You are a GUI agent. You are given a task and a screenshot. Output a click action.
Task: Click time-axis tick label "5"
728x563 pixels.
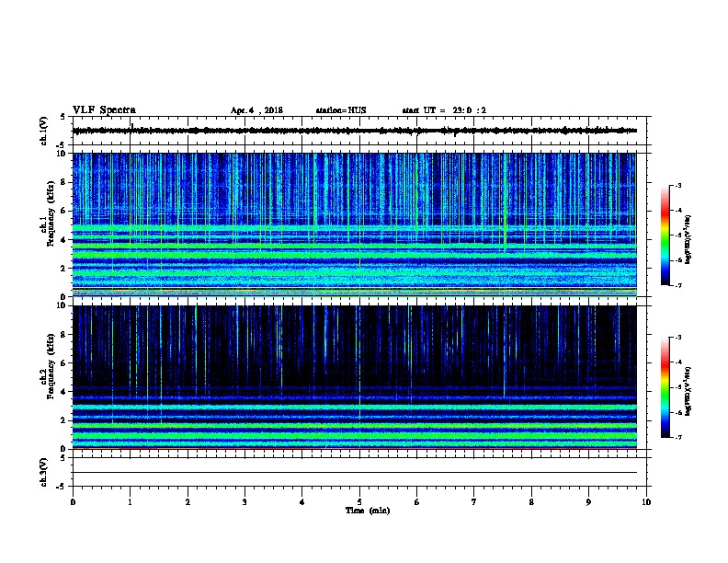359,502
